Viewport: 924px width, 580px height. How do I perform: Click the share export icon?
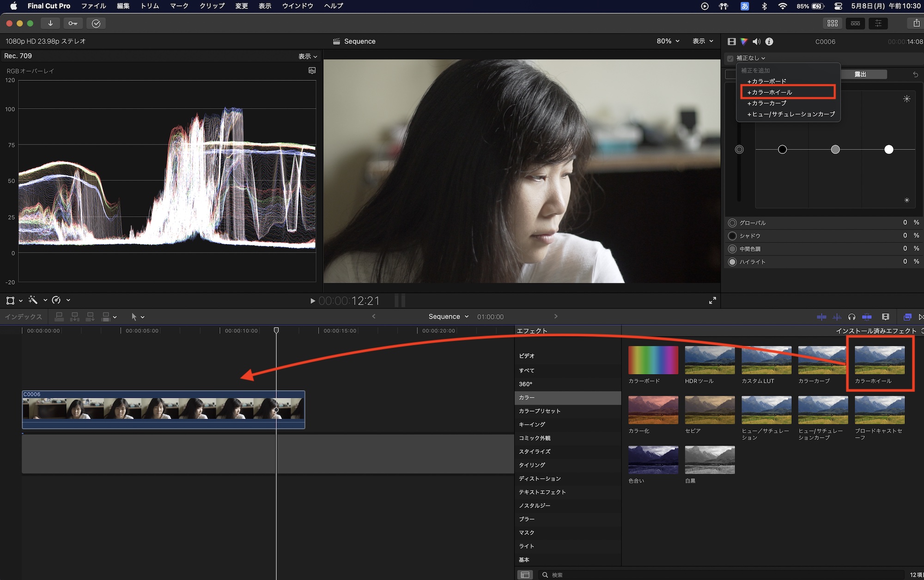[x=916, y=23]
